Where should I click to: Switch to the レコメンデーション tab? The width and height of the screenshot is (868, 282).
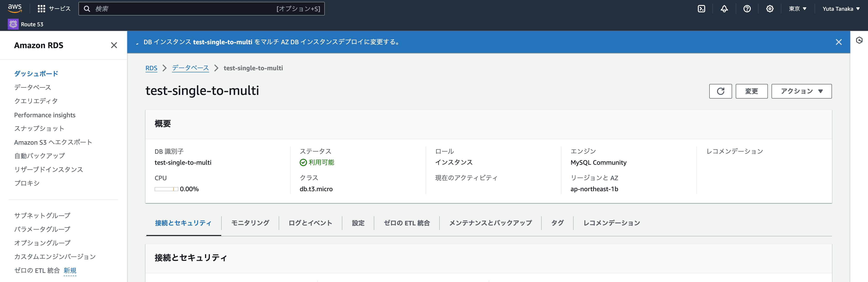(x=612, y=223)
